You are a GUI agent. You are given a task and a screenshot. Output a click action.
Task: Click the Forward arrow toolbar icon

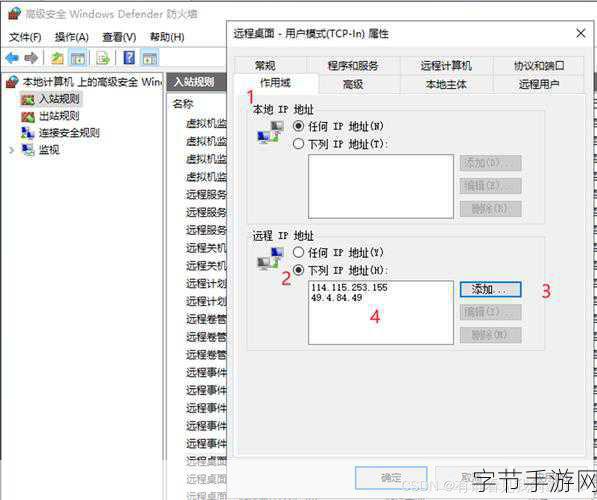point(31,58)
